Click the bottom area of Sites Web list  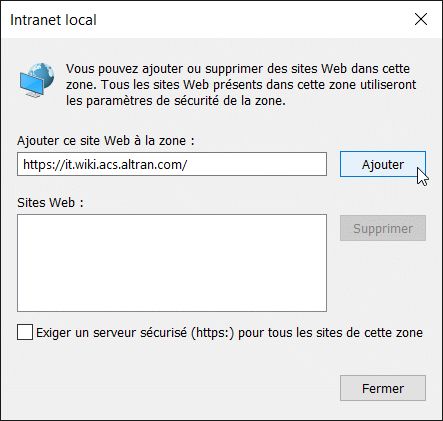pos(172,302)
